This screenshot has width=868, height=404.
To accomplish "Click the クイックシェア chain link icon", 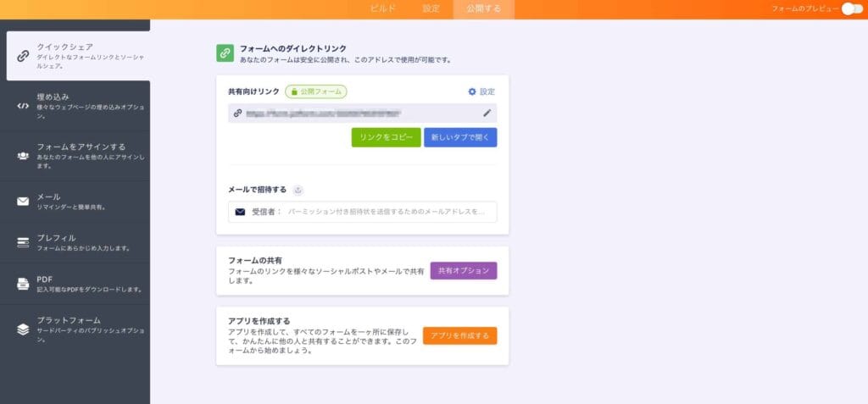I will pos(23,56).
